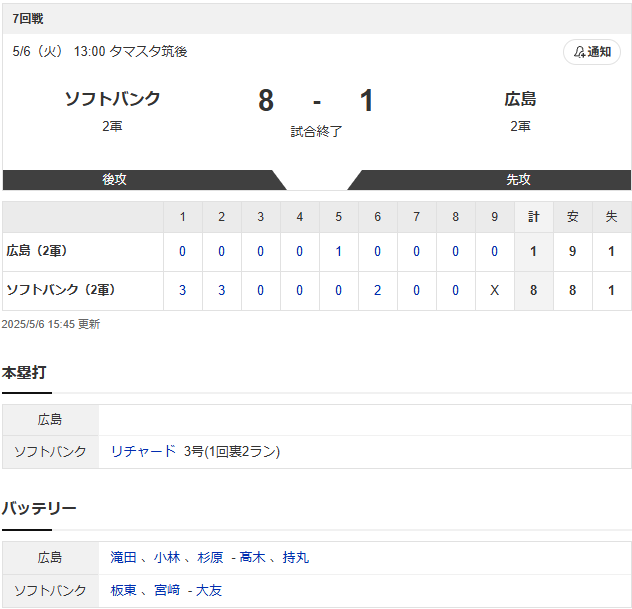The width and height of the screenshot is (632, 609).
Task: Open Hiroshima 1st inning score 0
Action: [x=183, y=251]
